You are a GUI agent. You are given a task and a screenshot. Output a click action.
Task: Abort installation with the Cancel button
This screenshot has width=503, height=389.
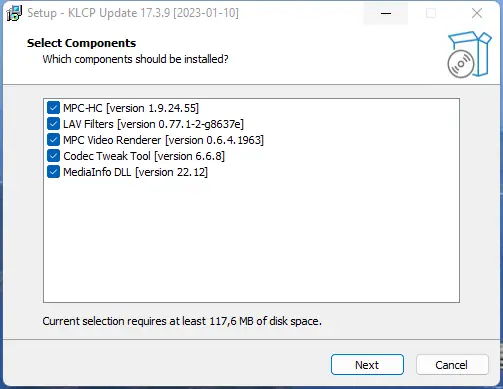[x=452, y=365]
